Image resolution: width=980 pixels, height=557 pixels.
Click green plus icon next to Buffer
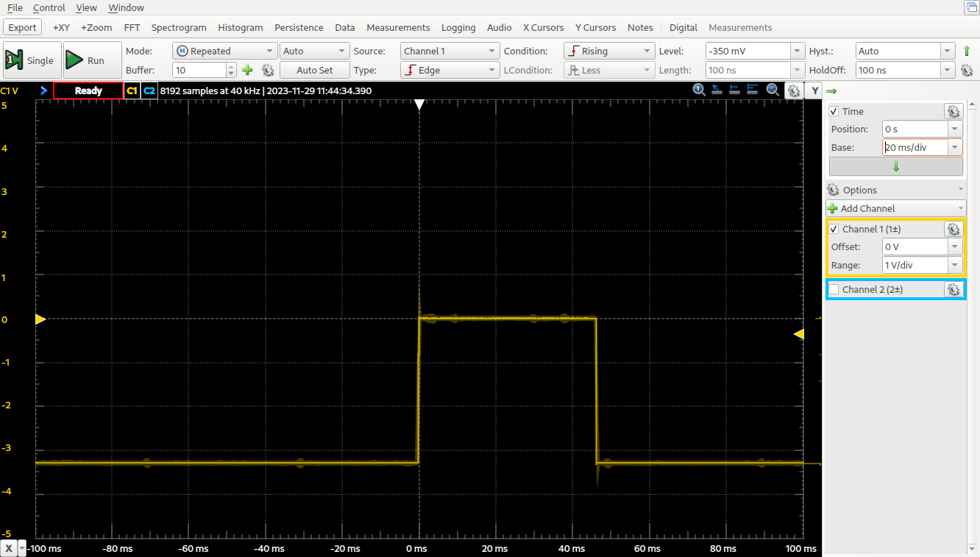[247, 70]
